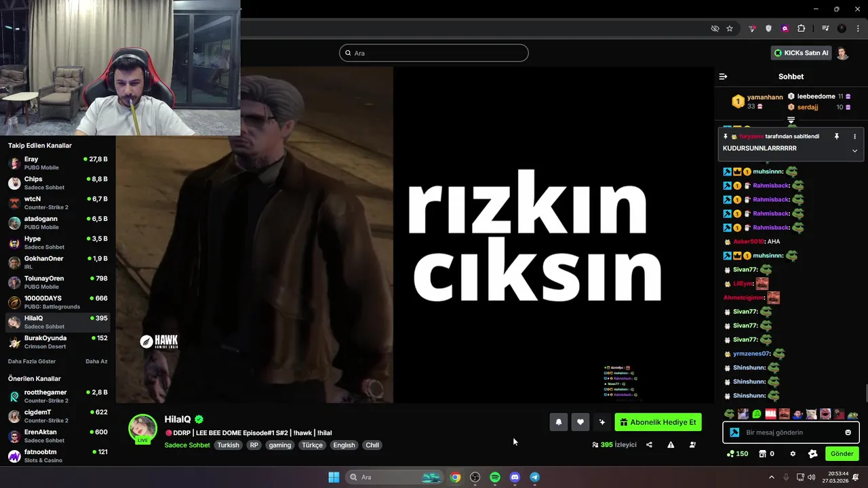Image resolution: width=868 pixels, height=488 pixels.
Task: Send message with Gönder button
Action: (x=842, y=453)
